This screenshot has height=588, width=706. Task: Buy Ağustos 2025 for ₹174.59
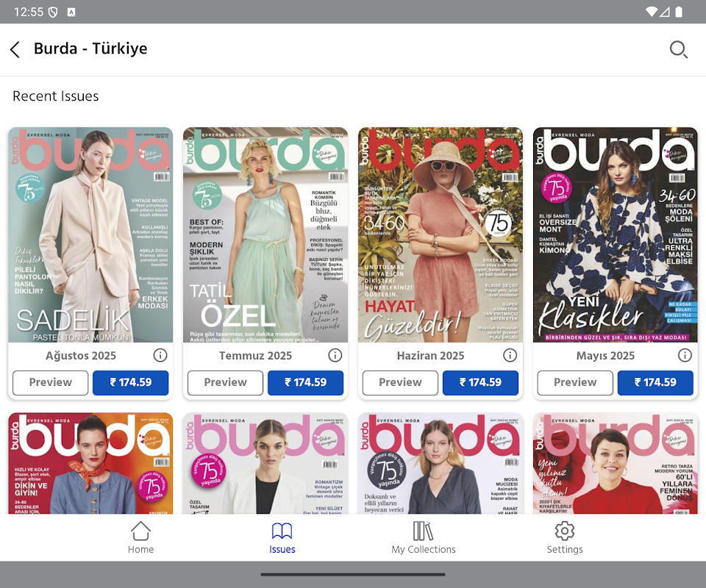[x=131, y=383]
